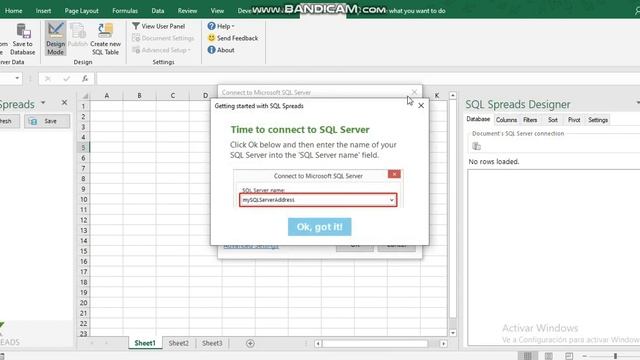Viewport: 640px width, 360px height.
Task: Click Ok, got it! button
Action: click(x=320, y=227)
